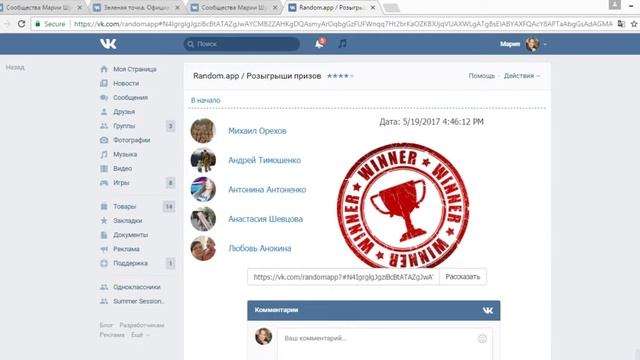Screen dimensions: 640x360
Task: Open the Мария profile dropdown menu
Action: tap(523, 44)
